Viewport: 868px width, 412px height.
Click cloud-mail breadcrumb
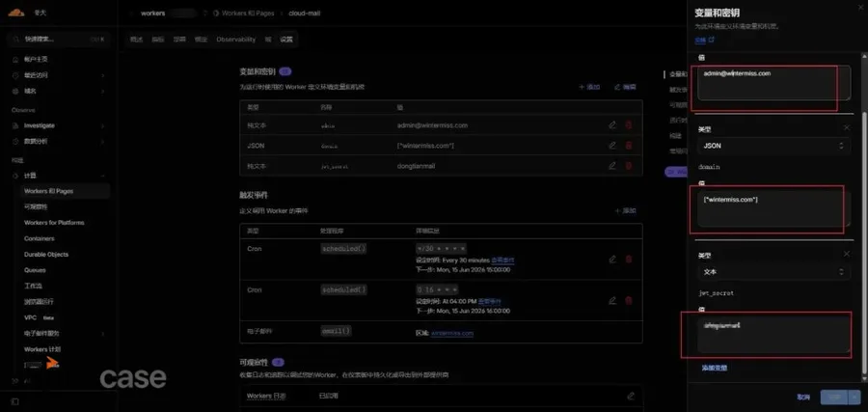pos(305,14)
